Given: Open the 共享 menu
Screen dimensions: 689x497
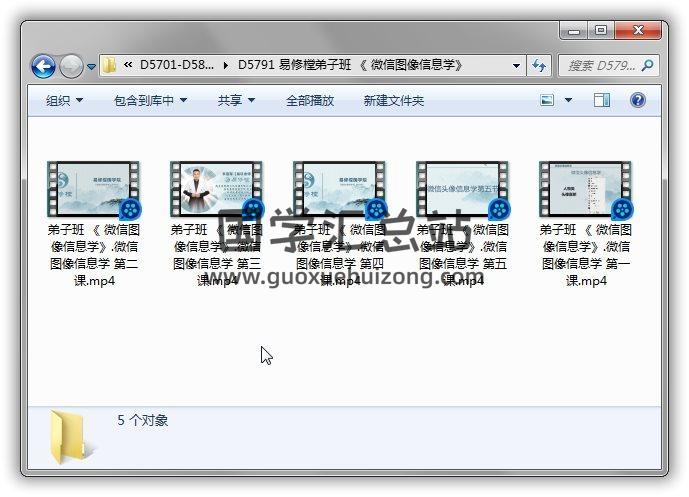Looking at the screenshot, I should 236,100.
